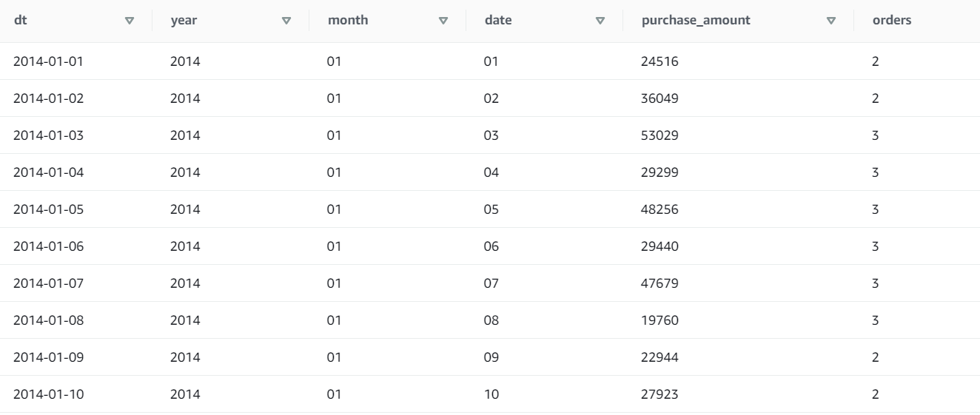Click the "year" column header text
980x415 pixels.
[183, 21]
